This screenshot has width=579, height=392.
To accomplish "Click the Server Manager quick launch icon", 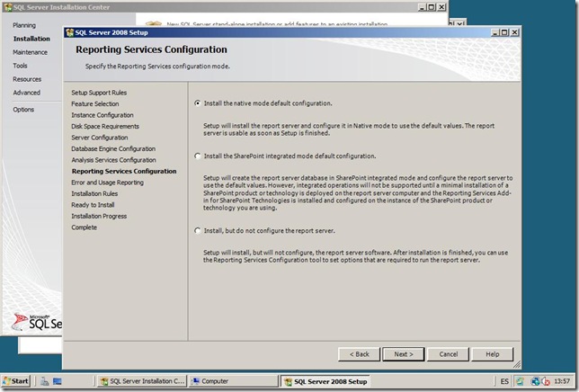I will (45, 381).
